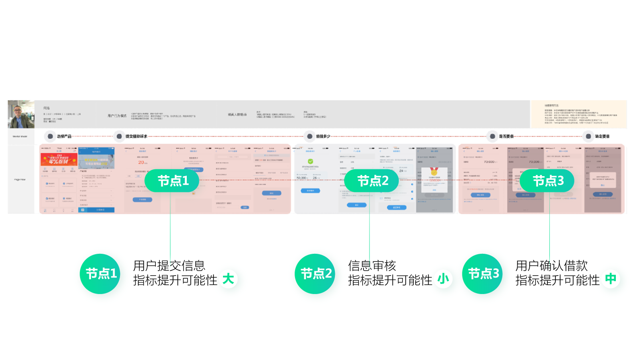Click the 确定要借 stage dot
644x362 pixels.
pos(588,136)
